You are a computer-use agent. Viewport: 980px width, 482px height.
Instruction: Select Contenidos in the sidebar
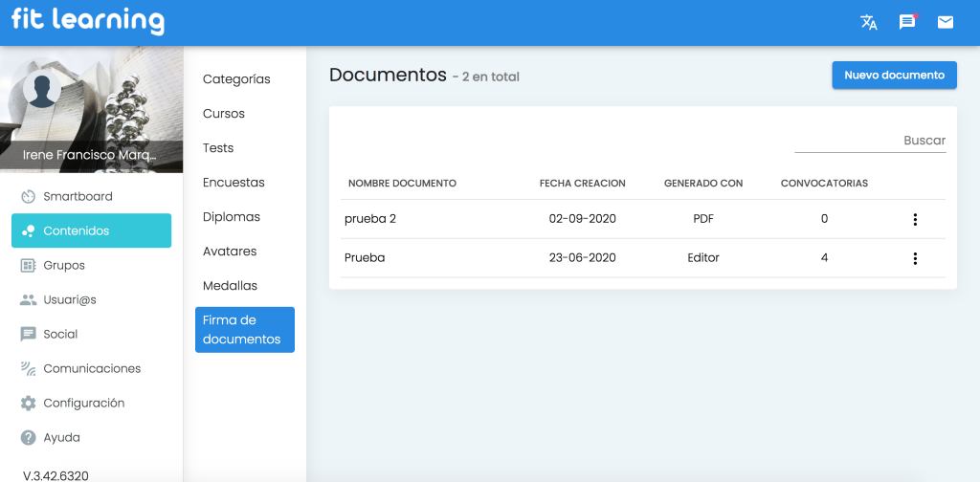91,230
